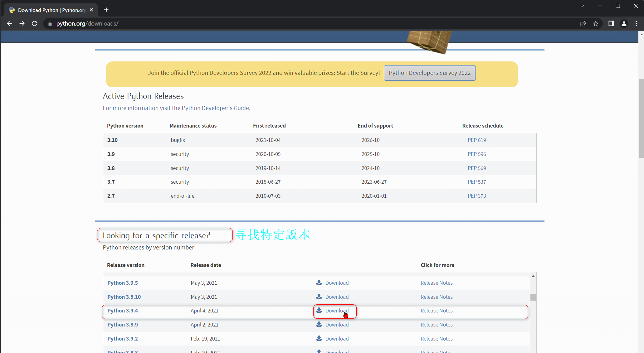
Task: Open the side panel icon
Action: (611, 24)
